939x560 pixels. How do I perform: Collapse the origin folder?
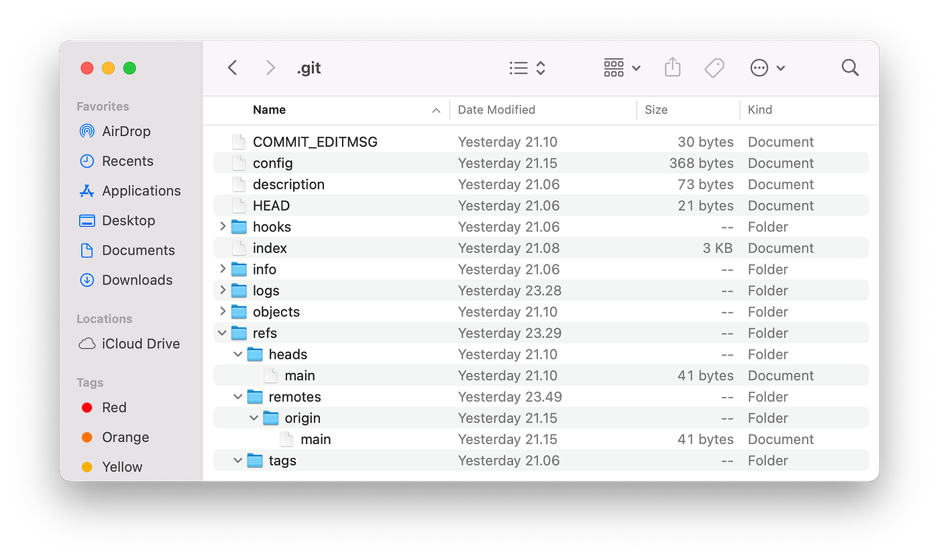click(254, 418)
